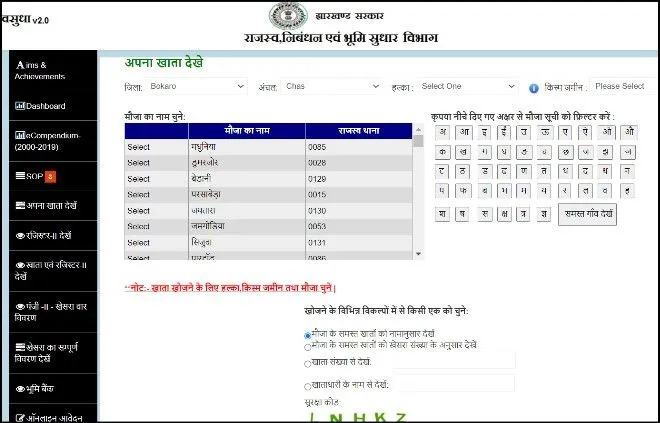660x423 pixels.
Task: Select मौजा के समस्त खातों को नामानुसार देखें option
Action: [307, 333]
